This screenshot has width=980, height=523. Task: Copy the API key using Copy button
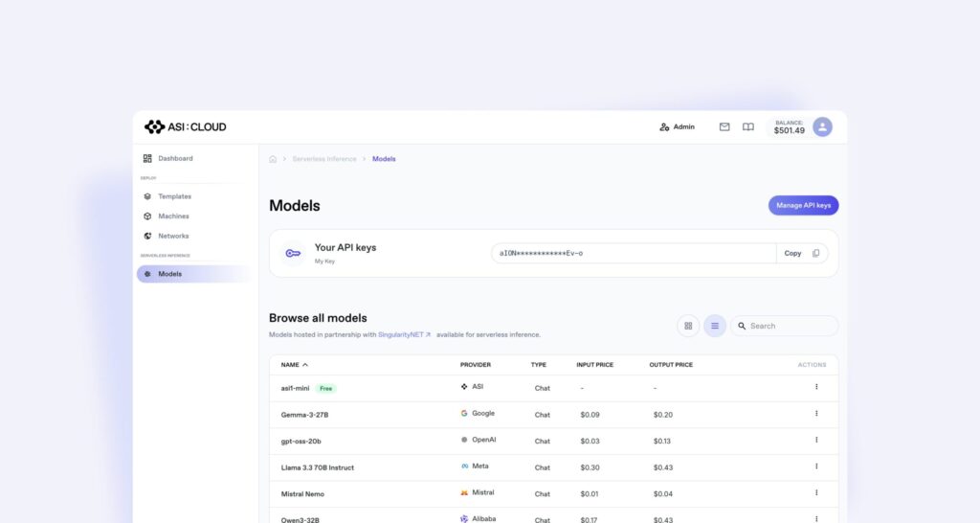tap(801, 253)
